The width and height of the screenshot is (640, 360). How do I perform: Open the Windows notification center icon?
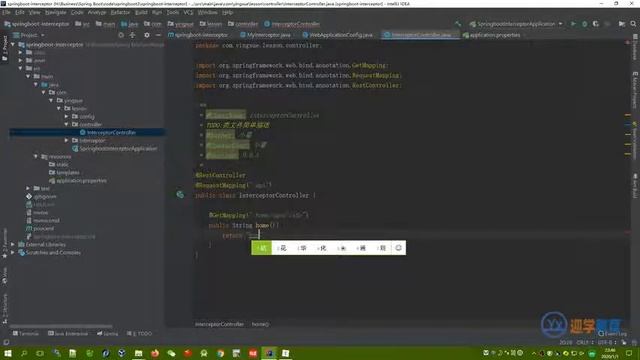click(629, 353)
